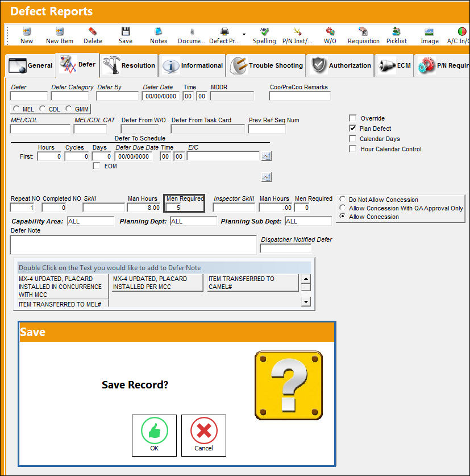Open the Picklist toolbar icon

[x=396, y=31]
